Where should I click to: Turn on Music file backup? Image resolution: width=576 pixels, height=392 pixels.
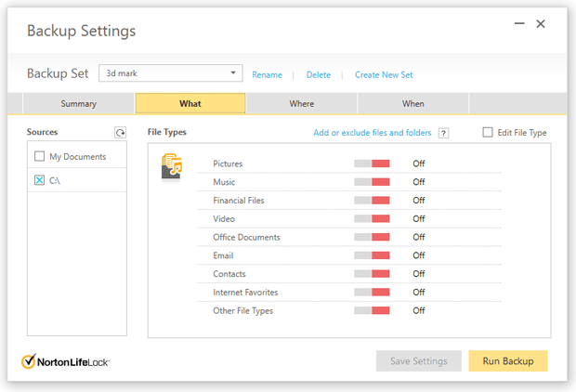coord(372,182)
